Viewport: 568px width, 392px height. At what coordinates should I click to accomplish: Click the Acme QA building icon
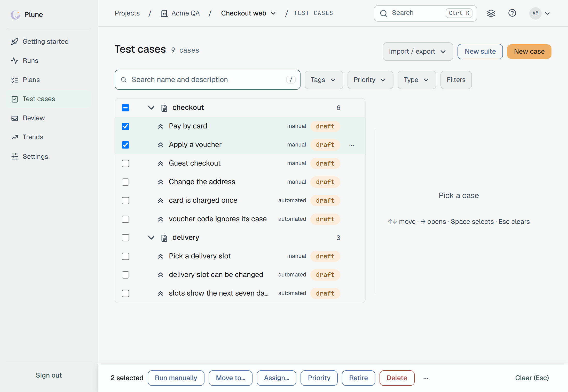(x=164, y=13)
